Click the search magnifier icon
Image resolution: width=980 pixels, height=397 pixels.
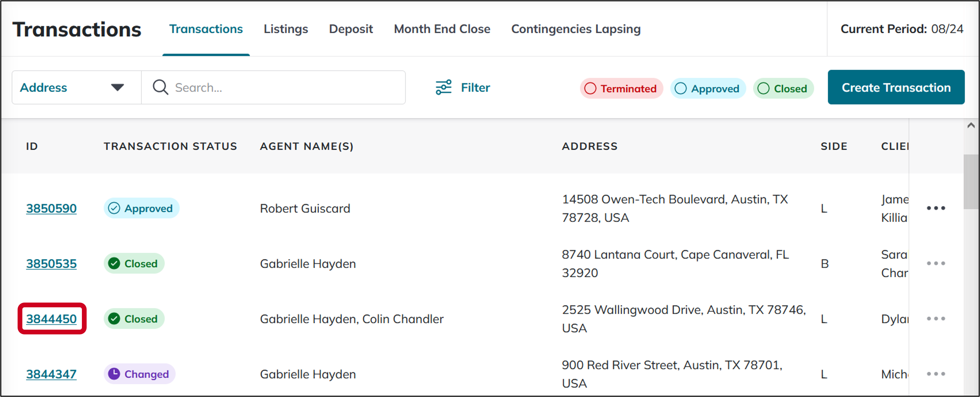160,87
